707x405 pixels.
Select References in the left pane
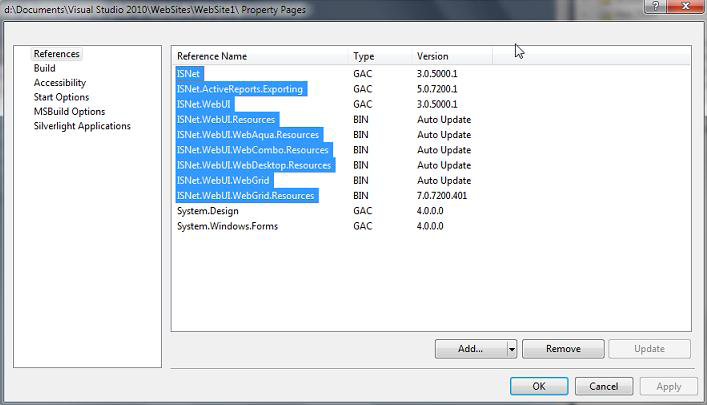pos(57,54)
